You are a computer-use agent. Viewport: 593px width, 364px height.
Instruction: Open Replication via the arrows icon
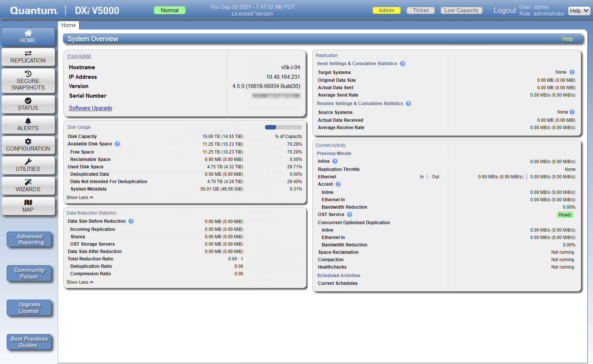tap(28, 54)
